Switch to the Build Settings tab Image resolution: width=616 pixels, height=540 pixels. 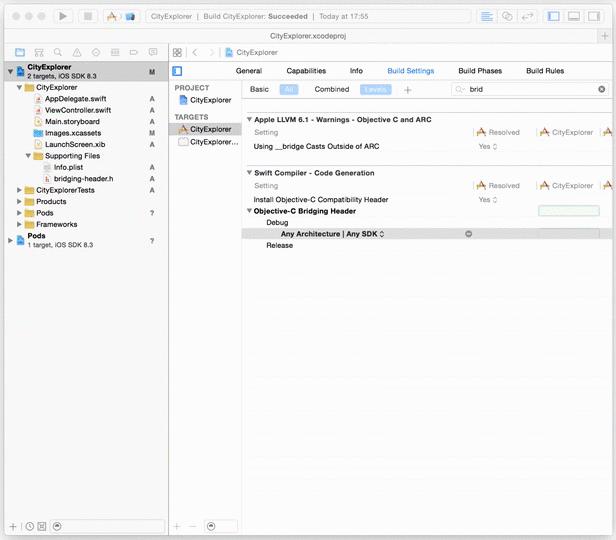411,71
